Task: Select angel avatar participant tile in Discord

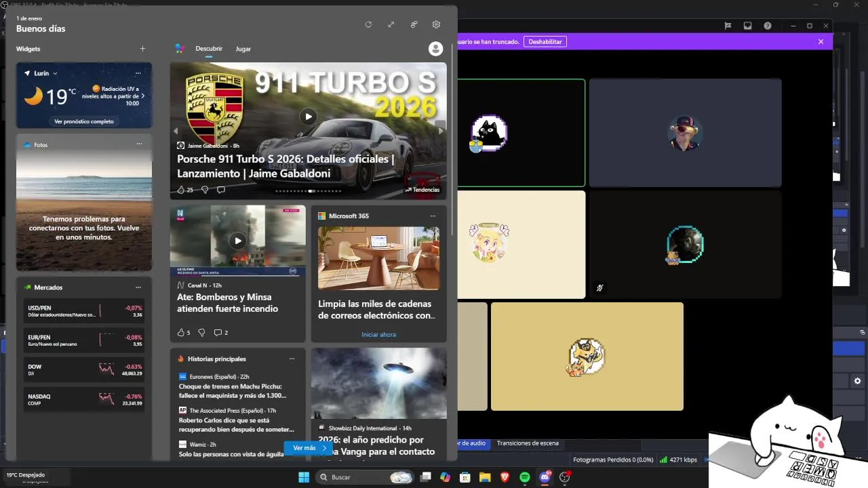Action: click(521, 244)
